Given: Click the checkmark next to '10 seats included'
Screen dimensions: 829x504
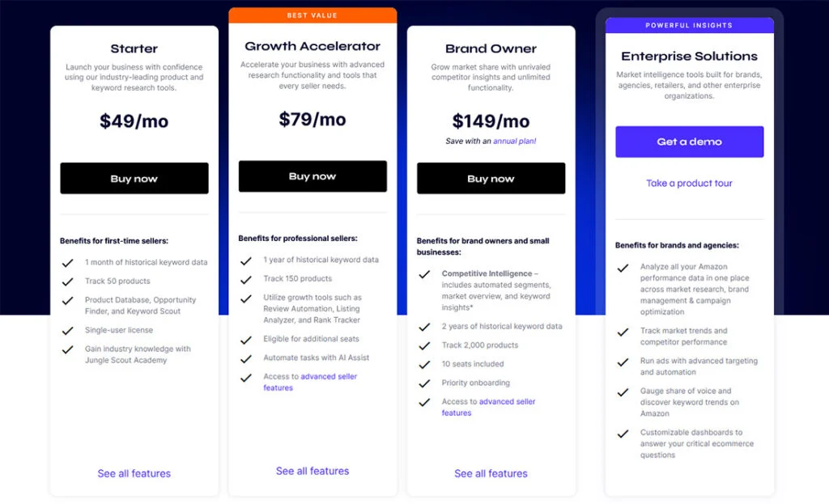Looking at the screenshot, I should [424, 364].
